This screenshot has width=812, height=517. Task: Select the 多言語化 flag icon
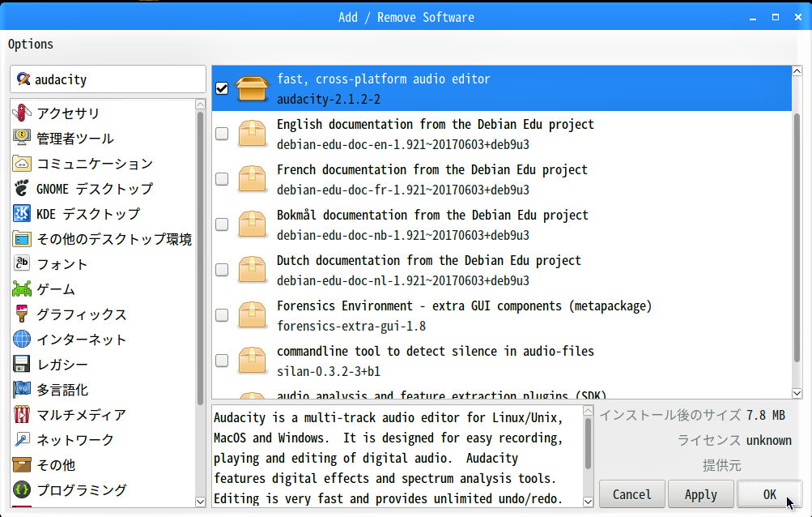click(22, 390)
